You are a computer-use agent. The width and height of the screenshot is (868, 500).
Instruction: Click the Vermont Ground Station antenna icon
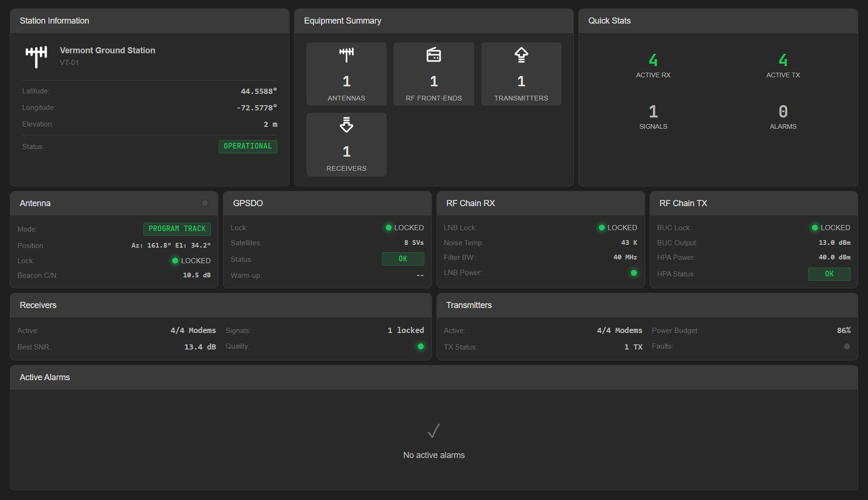coord(36,57)
